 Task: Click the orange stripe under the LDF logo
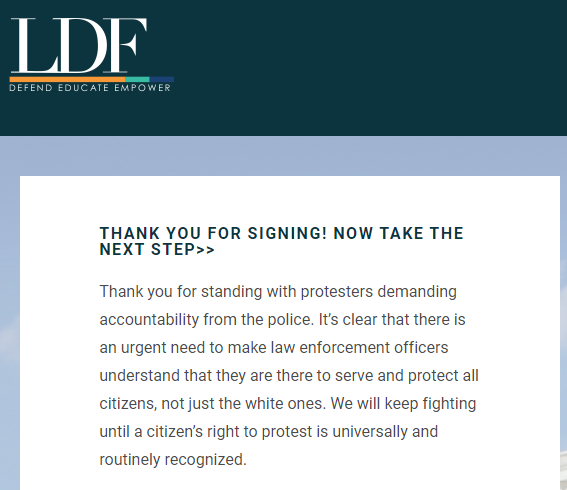67,79
